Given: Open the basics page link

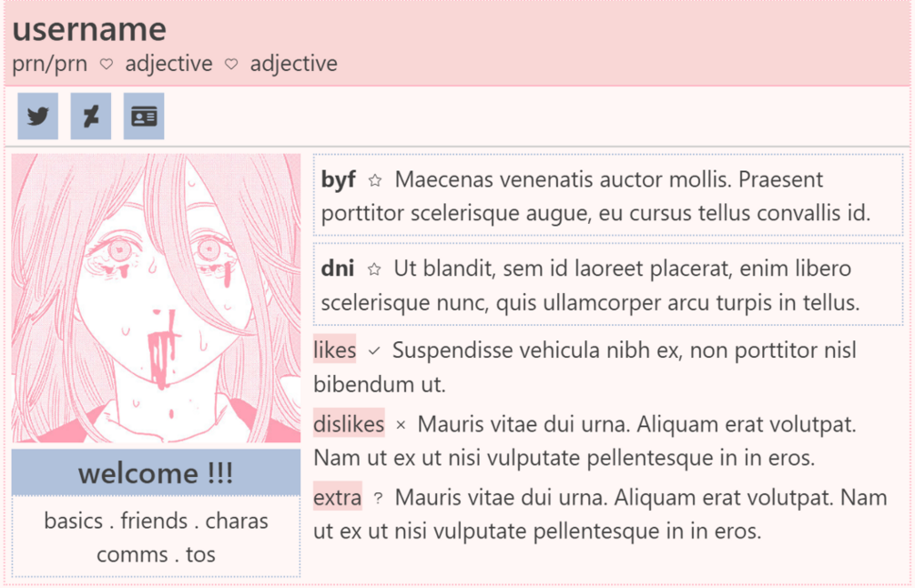Looking at the screenshot, I should point(74,521).
